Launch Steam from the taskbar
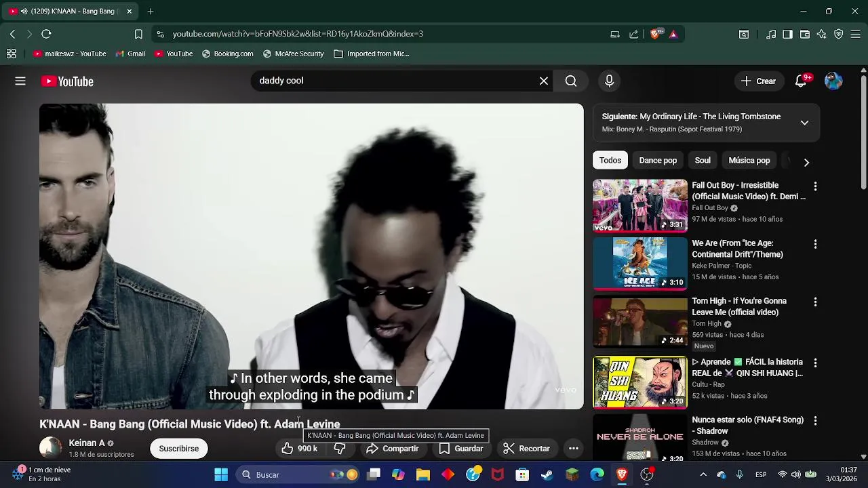The height and width of the screenshot is (488, 868). 547,474
